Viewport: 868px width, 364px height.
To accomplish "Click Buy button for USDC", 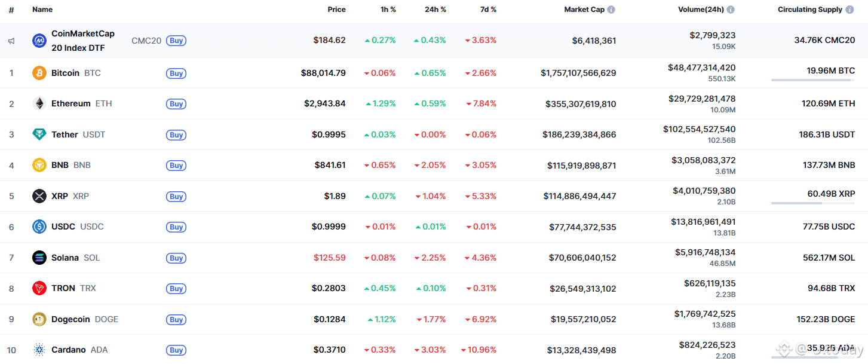I will coord(176,227).
